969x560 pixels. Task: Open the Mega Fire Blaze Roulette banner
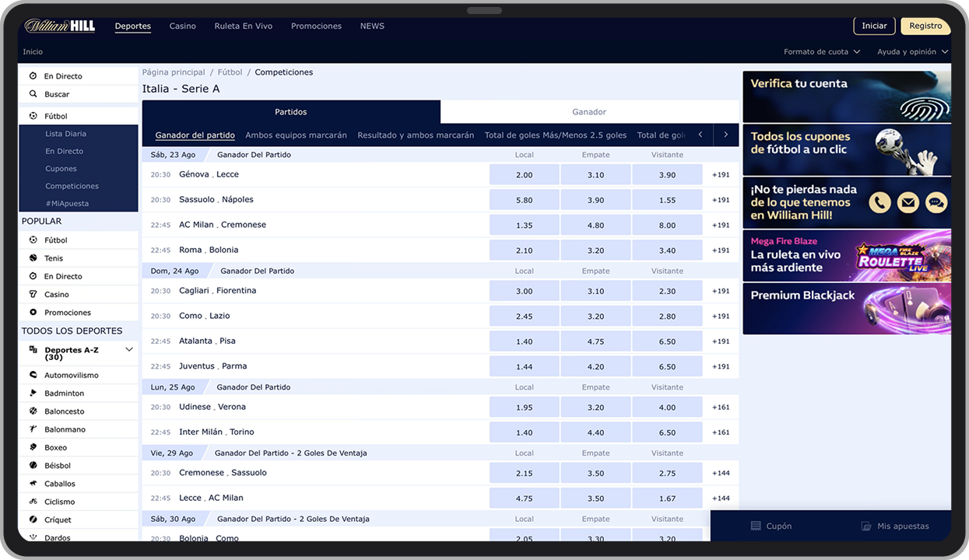pyautogui.click(x=847, y=255)
